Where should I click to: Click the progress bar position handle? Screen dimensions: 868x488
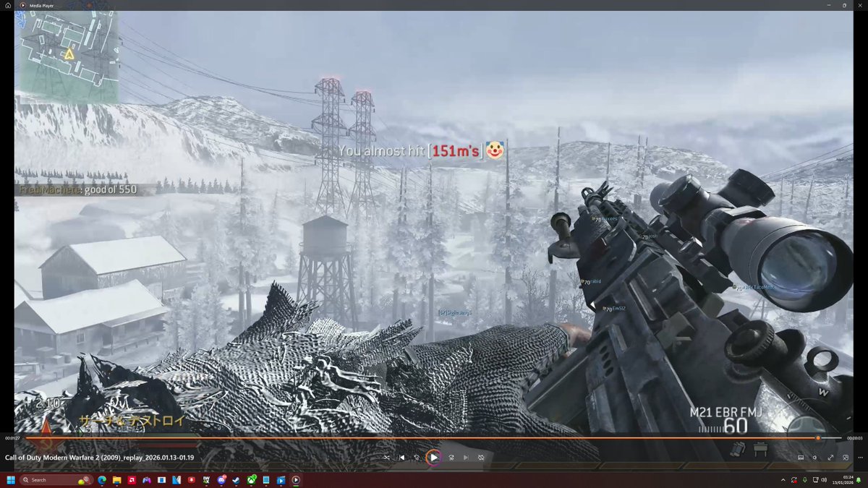click(818, 438)
